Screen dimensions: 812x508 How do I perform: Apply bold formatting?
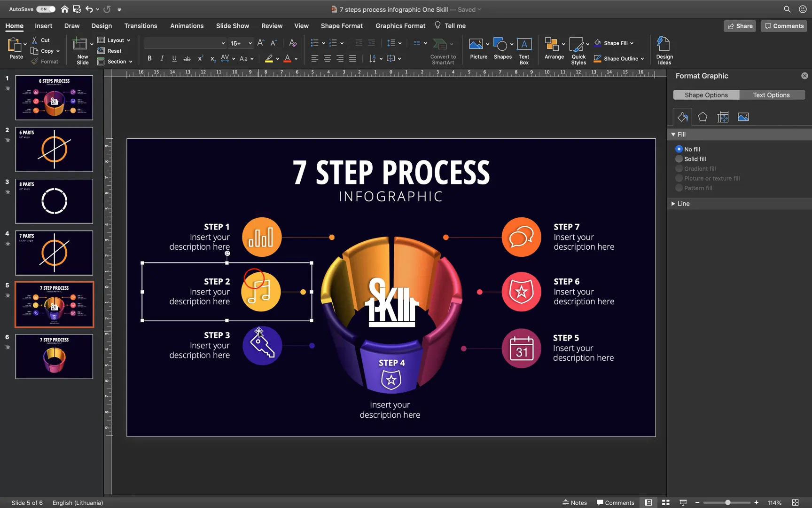click(149, 58)
